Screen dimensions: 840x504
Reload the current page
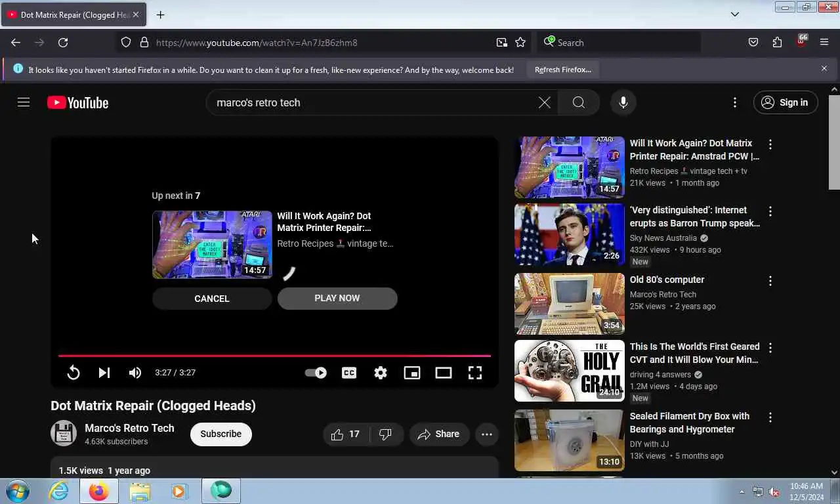(63, 43)
